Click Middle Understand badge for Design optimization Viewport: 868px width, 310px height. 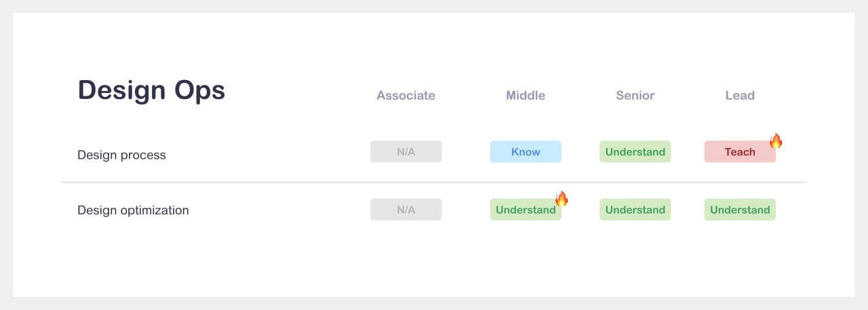[525, 210]
